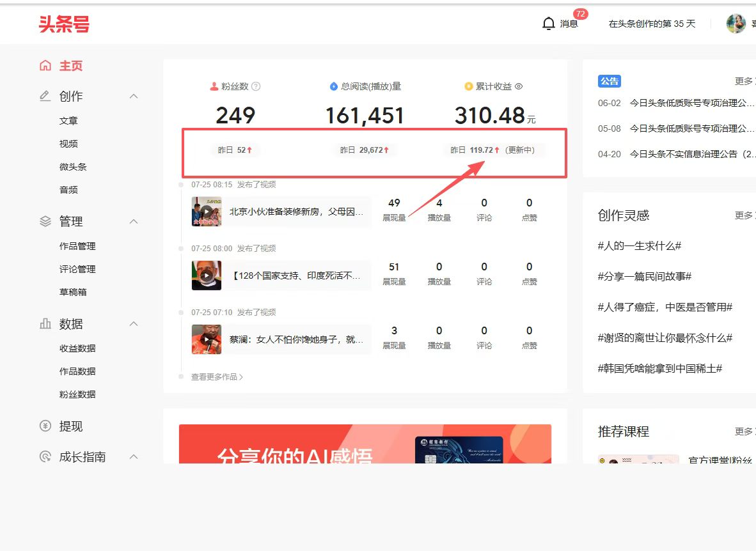Open 视频 under 创作
The width and height of the screenshot is (756, 551).
(x=68, y=144)
